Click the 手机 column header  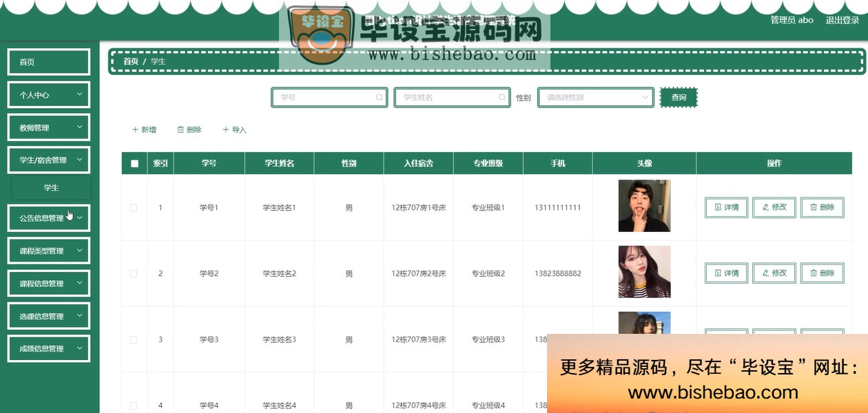[558, 164]
